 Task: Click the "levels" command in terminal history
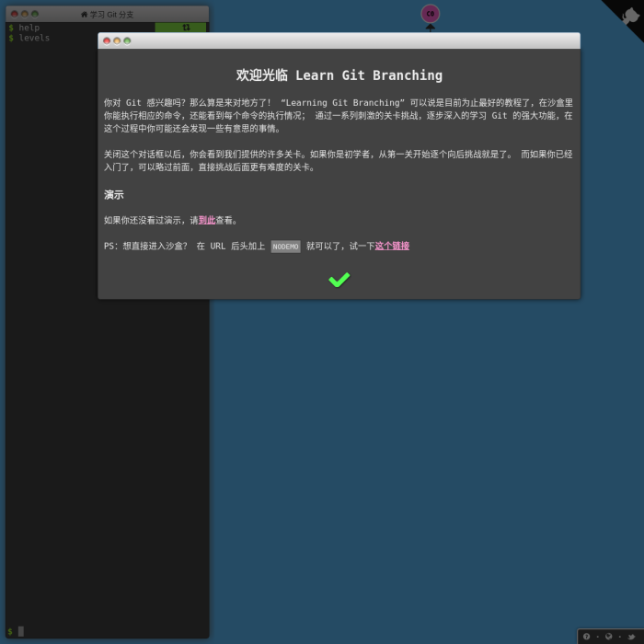pyautogui.click(x=34, y=38)
